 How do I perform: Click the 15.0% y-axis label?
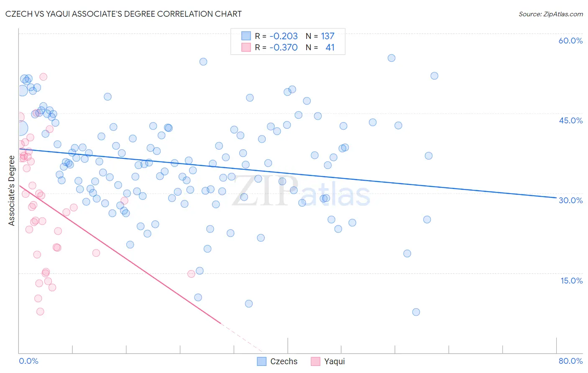pyautogui.click(x=571, y=280)
